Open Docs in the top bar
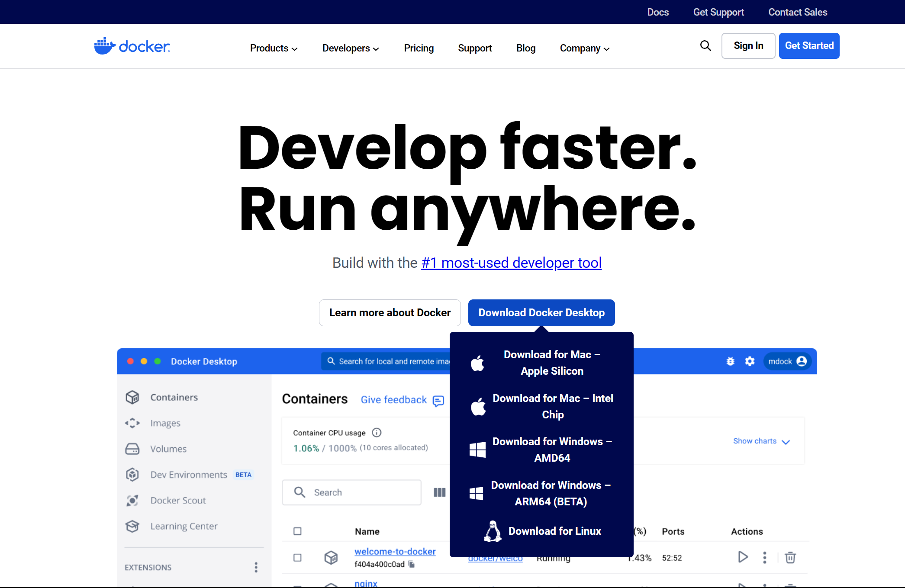 (658, 12)
